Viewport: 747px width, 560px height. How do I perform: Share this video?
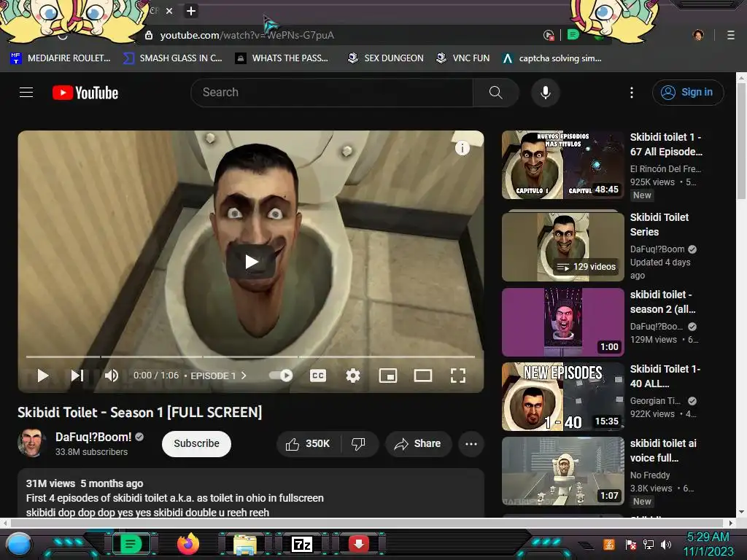pos(418,444)
